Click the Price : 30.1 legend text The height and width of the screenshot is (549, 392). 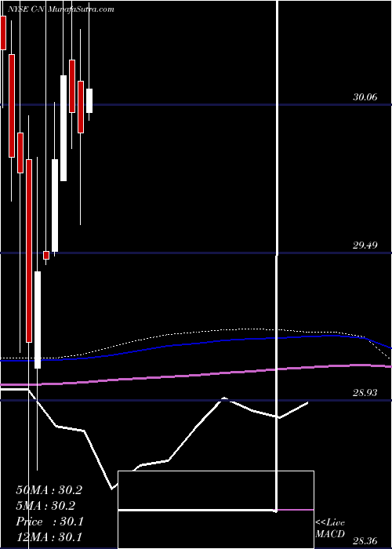(49, 522)
